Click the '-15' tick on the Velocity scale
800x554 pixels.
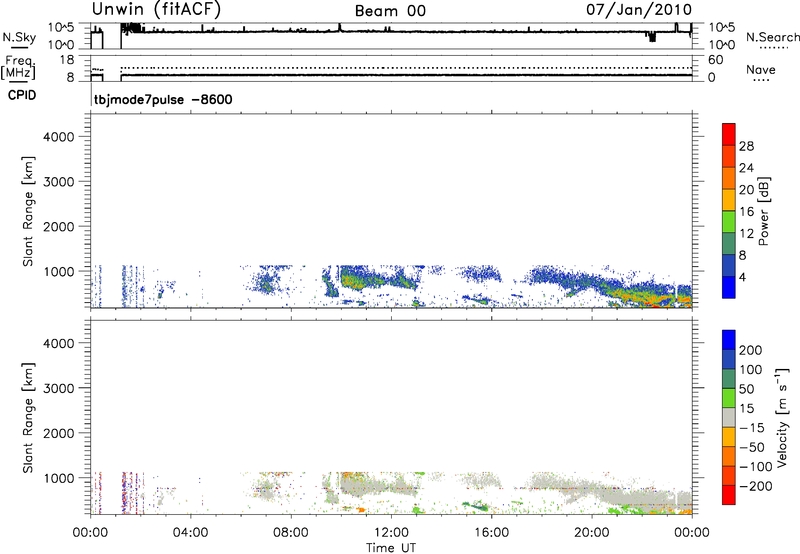click(752, 428)
